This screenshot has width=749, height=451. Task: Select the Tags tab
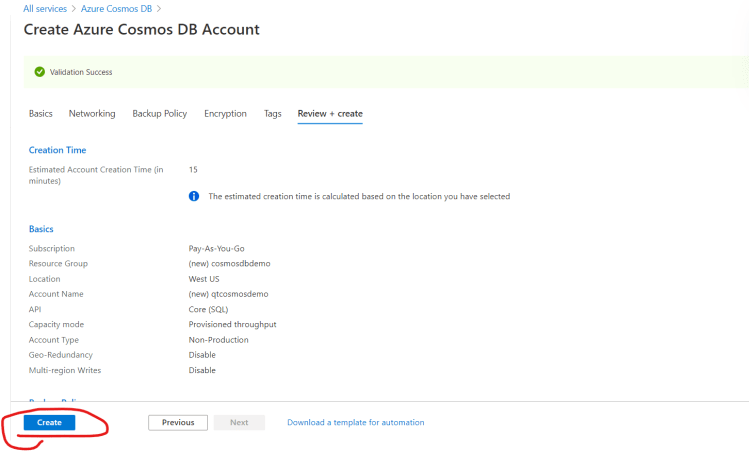[272, 114]
